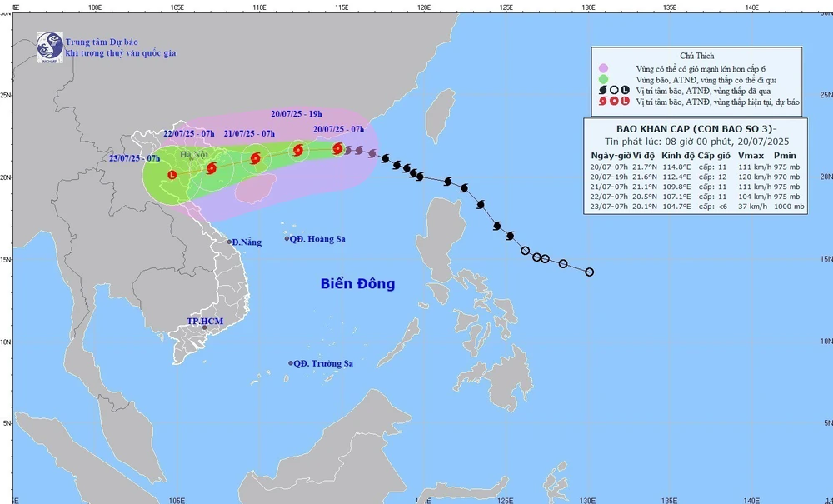Click the Đ.Nẵng city dot marker

(230, 242)
